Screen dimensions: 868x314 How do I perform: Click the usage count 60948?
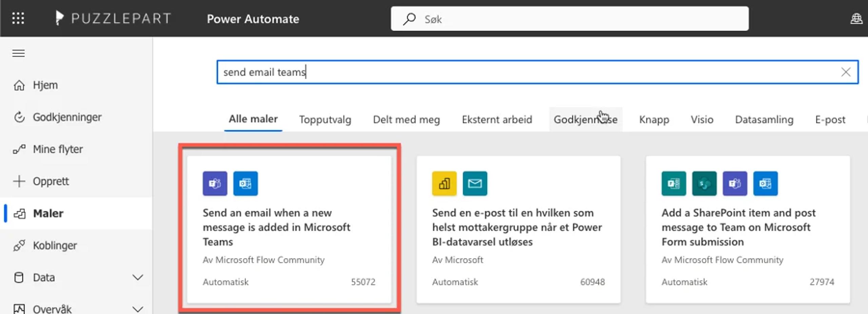pyautogui.click(x=592, y=282)
